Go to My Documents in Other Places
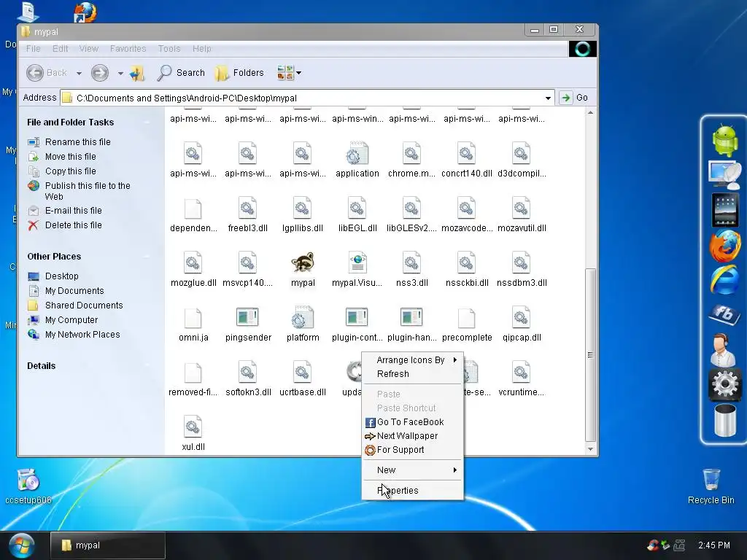 [x=74, y=291]
